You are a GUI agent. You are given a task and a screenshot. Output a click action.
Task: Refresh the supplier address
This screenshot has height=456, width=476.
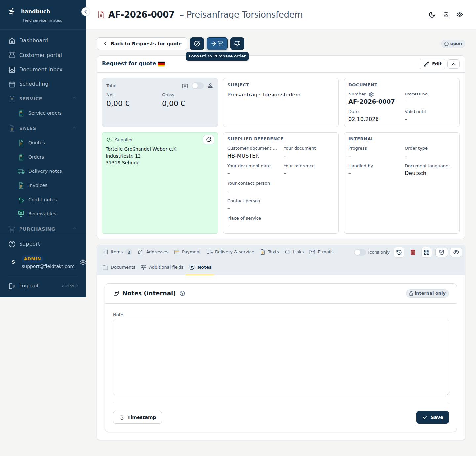click(209, 140)
